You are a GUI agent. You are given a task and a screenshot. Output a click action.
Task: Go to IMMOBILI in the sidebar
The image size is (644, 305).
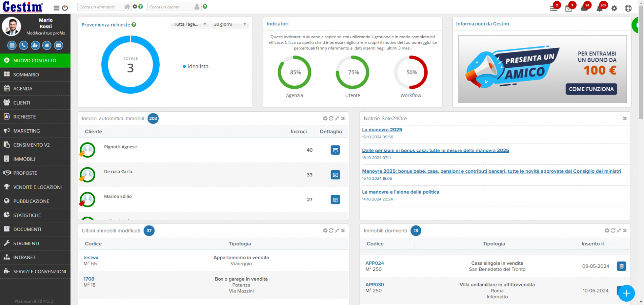point(24,159)
